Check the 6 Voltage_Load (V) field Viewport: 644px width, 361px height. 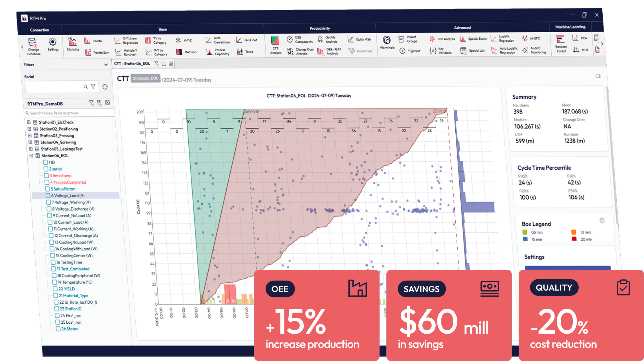point(48,196)
